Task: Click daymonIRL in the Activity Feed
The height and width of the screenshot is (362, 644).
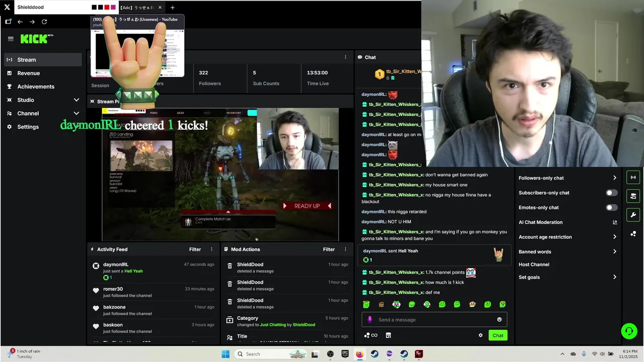Action: pyautogui.click(x=116, y=264)
